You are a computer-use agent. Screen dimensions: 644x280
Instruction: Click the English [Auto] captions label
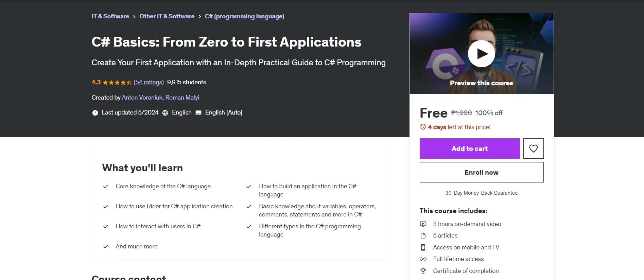(224, 112)
